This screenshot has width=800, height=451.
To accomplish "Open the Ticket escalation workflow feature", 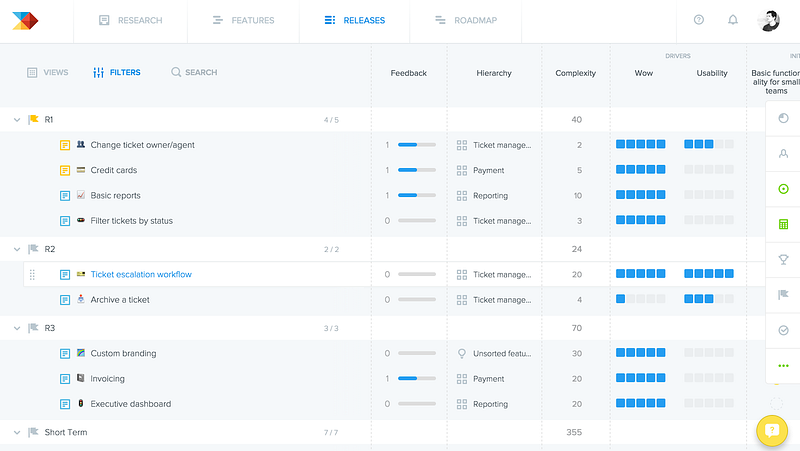I will click(x=141, y=274).
